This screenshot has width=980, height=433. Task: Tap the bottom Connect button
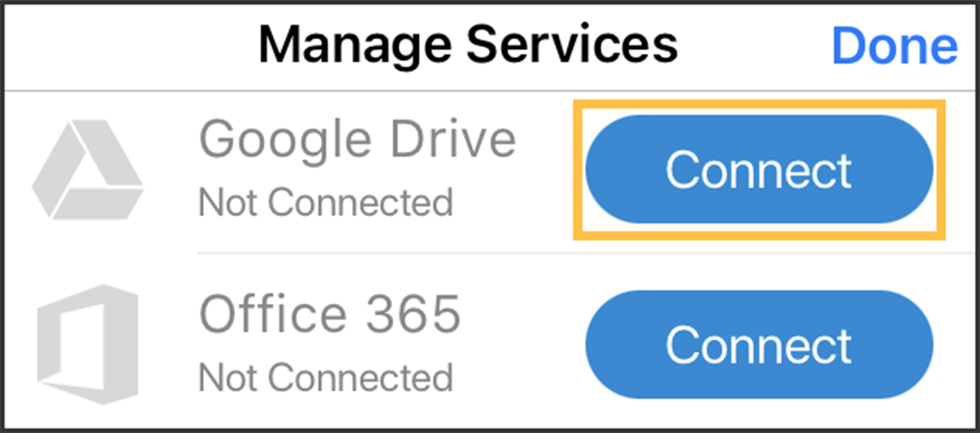point(759,345)
